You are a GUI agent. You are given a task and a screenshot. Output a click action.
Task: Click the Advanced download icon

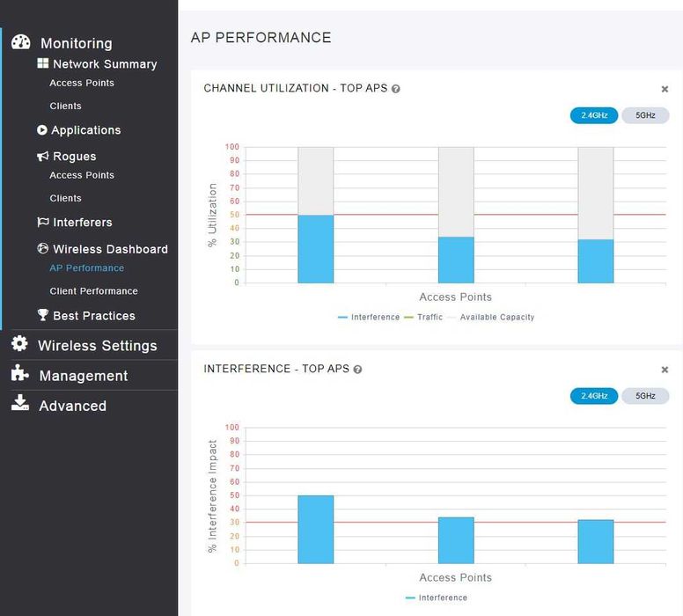[x=20, y=403]
